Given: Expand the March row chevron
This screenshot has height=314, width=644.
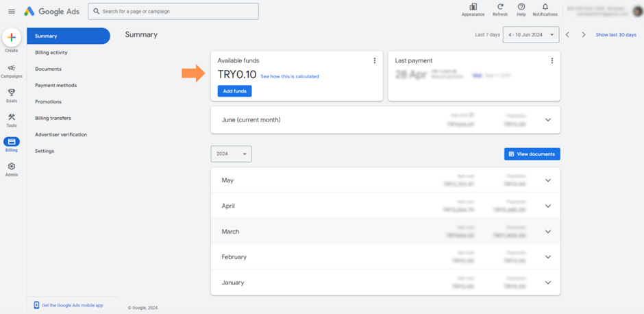Looking at the screenshot, I should (548, 232).
